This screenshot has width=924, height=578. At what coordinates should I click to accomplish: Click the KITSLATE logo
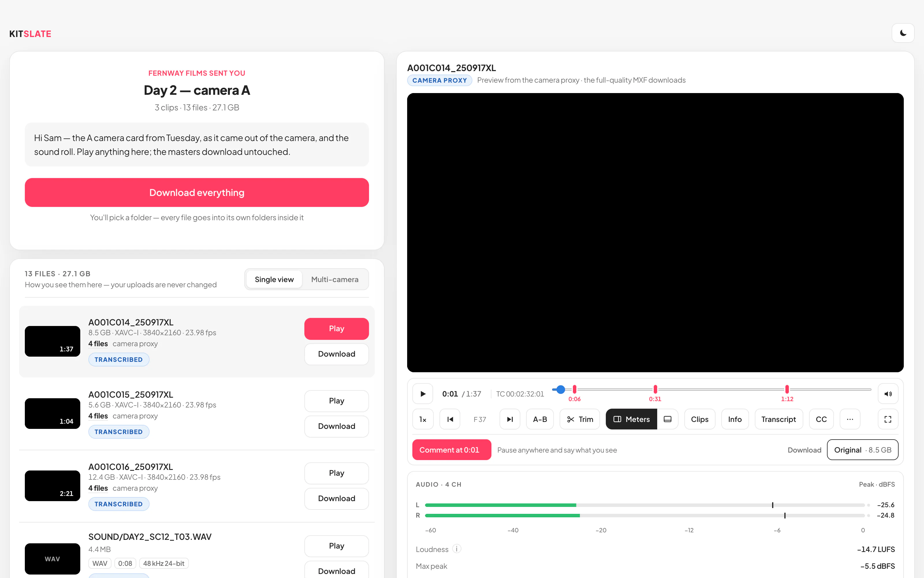pyautogui.click(x=30, y=34)
